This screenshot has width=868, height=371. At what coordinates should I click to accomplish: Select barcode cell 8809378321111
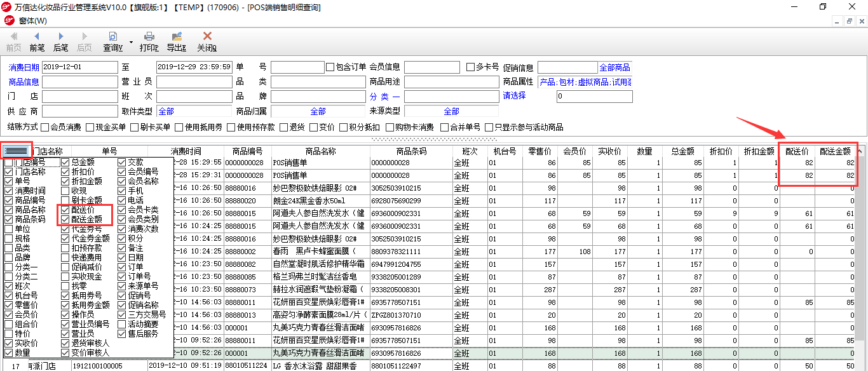coord(411,252)
